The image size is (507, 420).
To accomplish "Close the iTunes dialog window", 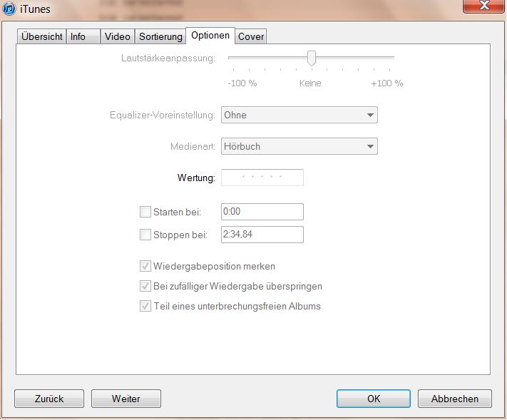I will [483, 6].
